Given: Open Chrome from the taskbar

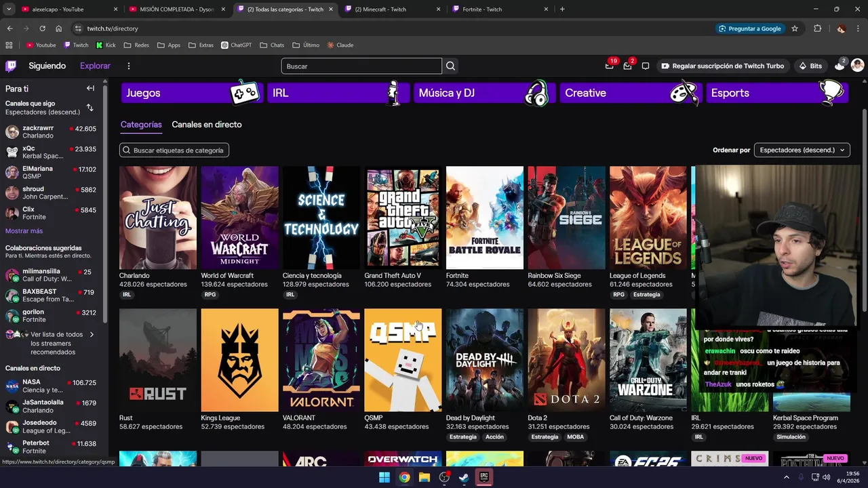Looking at the screenshot, I should tap(404, 477).
